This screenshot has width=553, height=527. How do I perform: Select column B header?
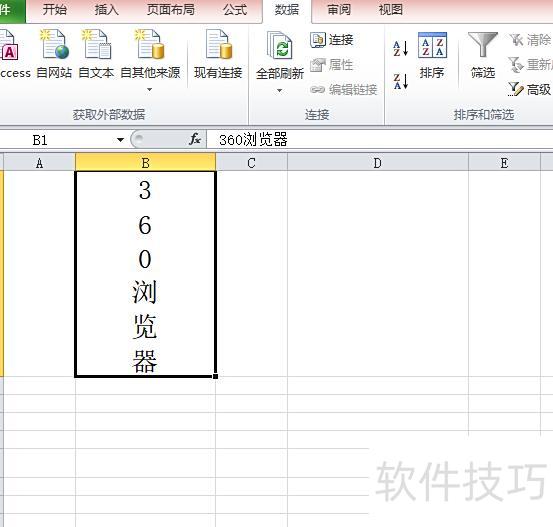point(145,163)
